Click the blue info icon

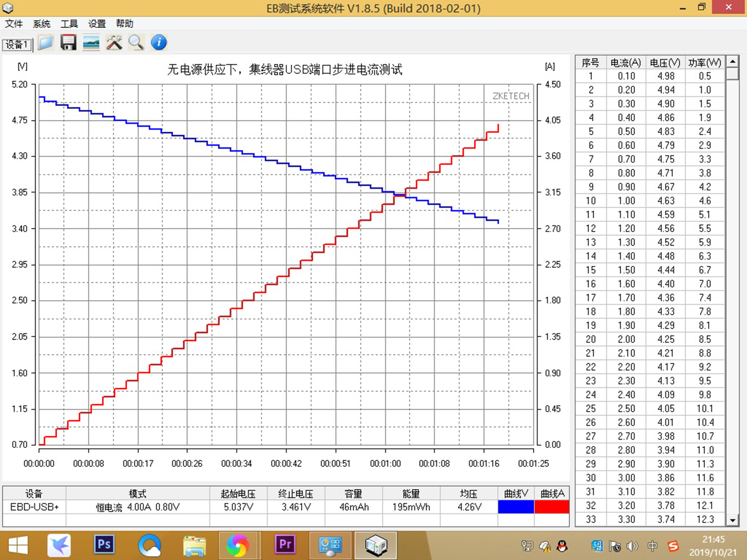[159, 42]
